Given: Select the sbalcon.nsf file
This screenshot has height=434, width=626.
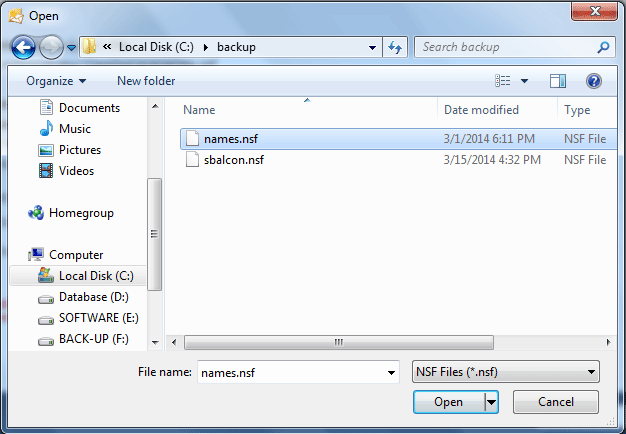Looking at the screenshot, I should 398,160.
